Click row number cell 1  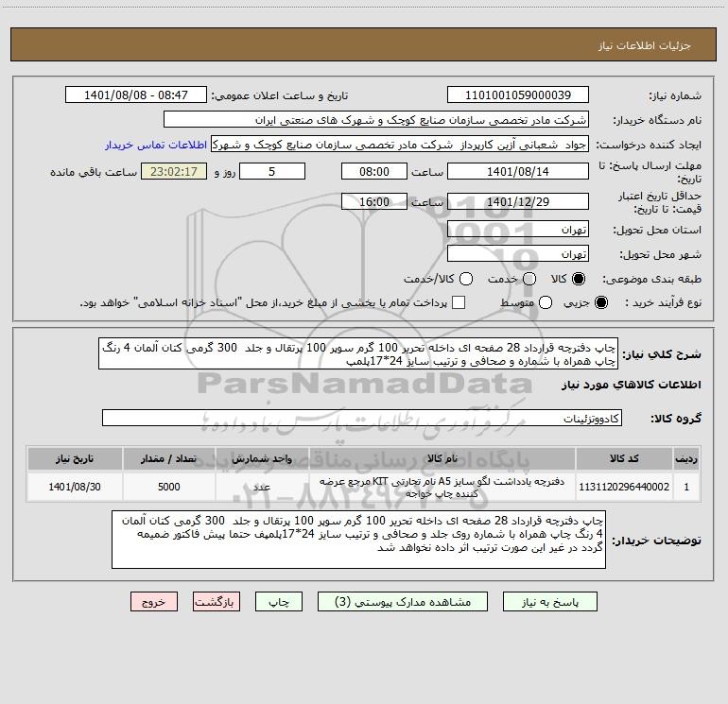pyautogui.click(x=686, y=487)
